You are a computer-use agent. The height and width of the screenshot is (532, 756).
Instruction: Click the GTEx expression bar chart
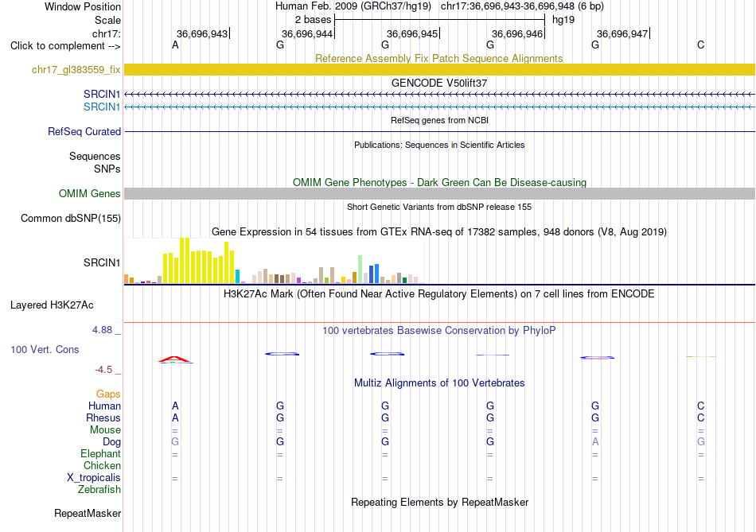(x=274, y=261)
